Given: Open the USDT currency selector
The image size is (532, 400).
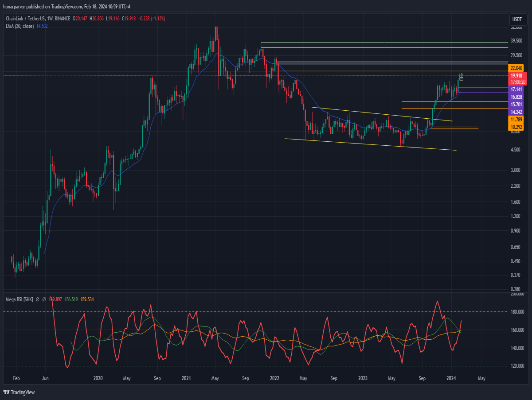Looking at the screenshot, I should [517, 19].
